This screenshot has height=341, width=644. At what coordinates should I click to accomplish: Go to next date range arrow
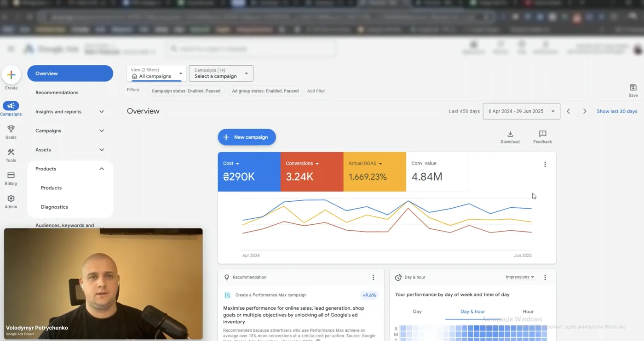point(585,111)
